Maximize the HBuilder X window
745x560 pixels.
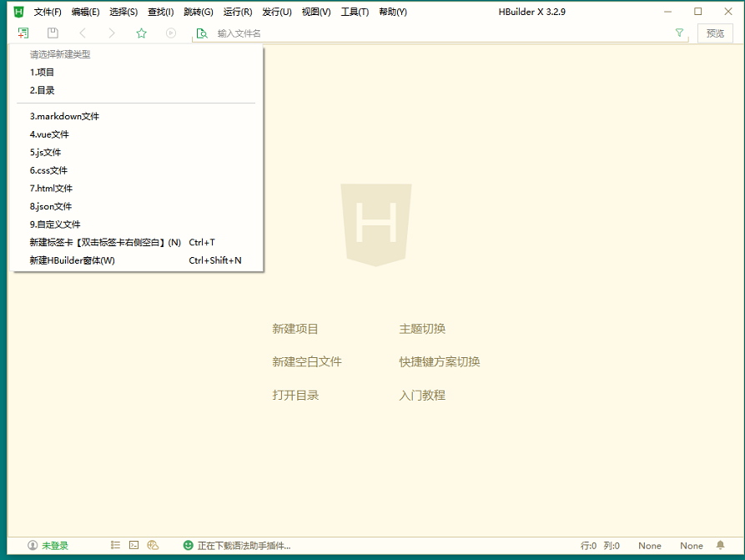tap(697, 12)
